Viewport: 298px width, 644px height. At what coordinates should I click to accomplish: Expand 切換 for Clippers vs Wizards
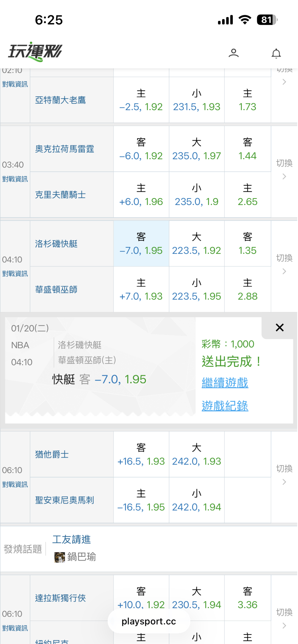pos(284,264)
